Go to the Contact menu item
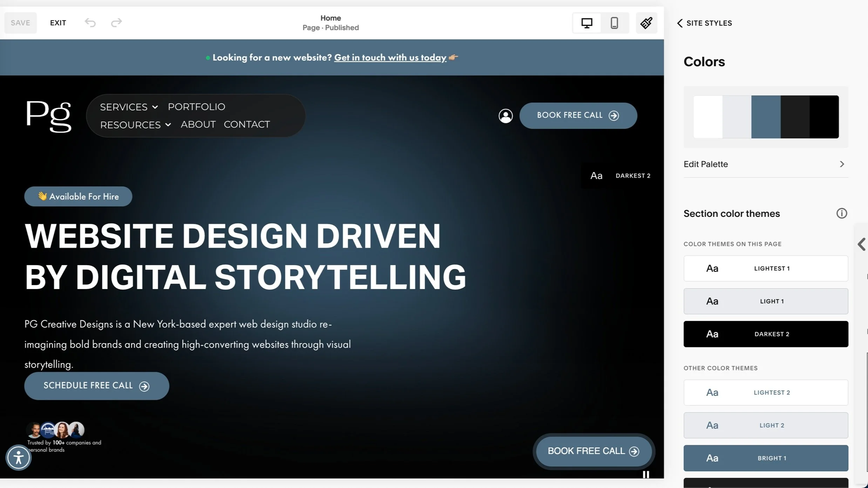 [x=246, y=124]
